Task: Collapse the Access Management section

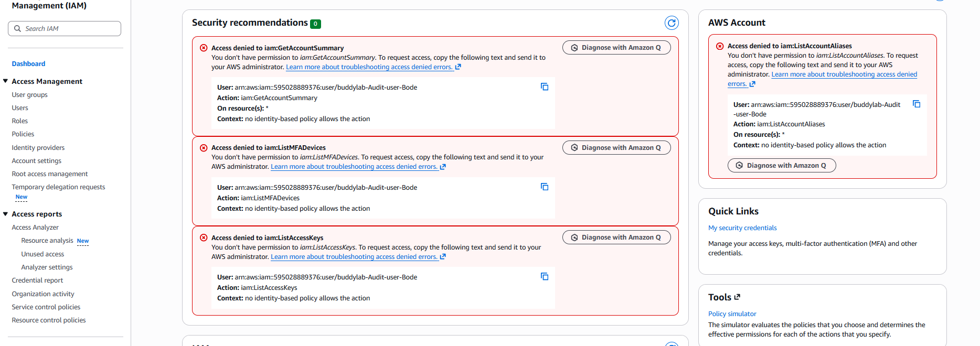Action: [x=5, y=81]
